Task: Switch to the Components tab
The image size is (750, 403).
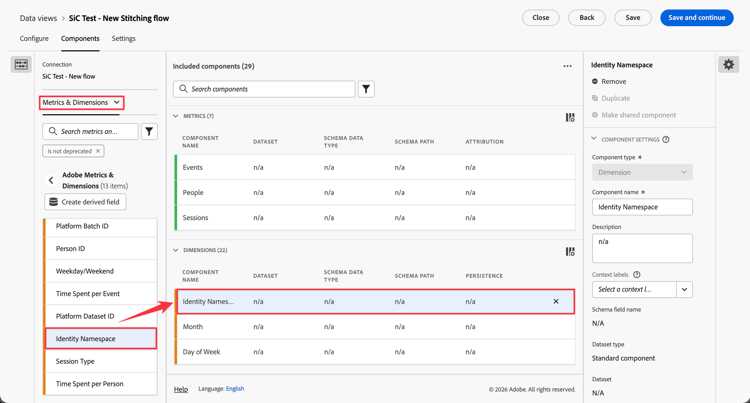Action: (80, 39)
